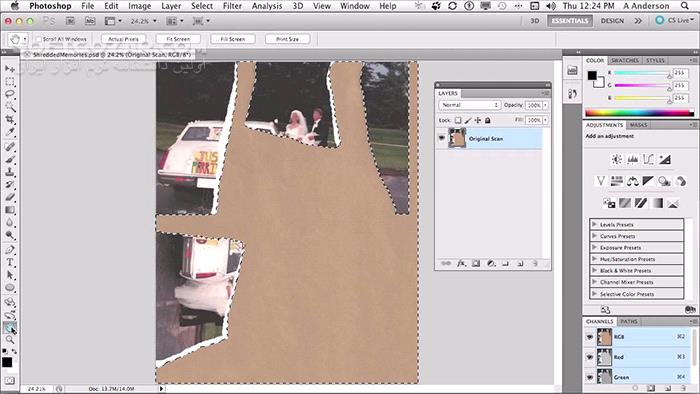Click the layer style fx icon
This screenshot has height=394, width=700.
[461, 264]
